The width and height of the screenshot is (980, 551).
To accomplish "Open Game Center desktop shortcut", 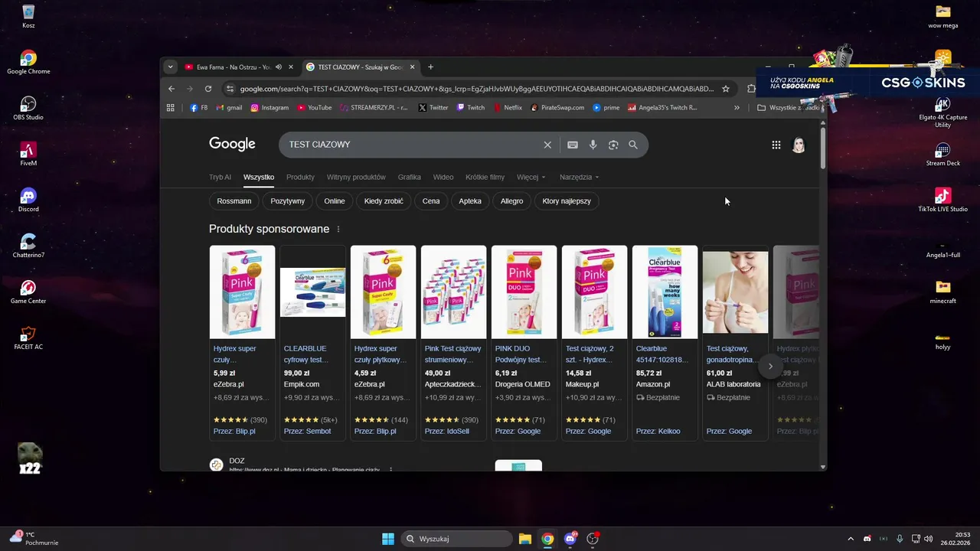I will click(x=28, y=292).
